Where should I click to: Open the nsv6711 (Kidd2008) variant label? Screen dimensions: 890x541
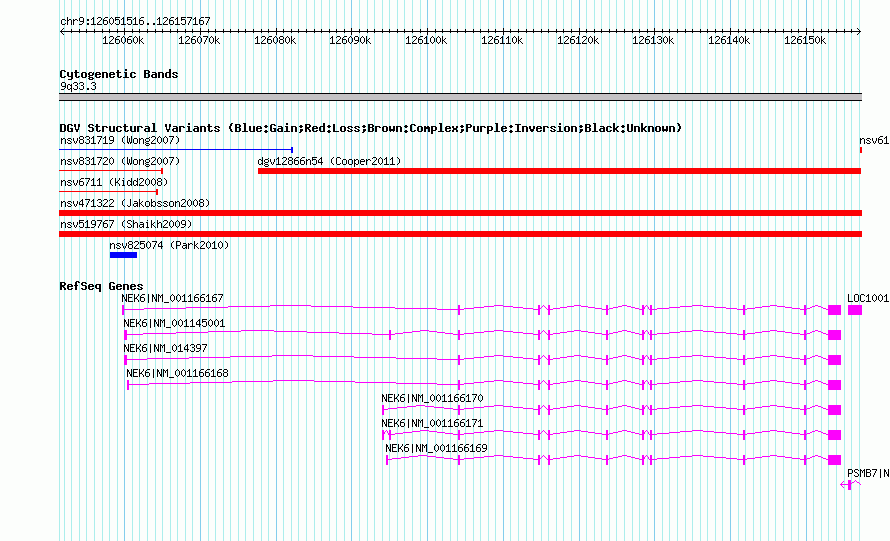tap(114, 182)
